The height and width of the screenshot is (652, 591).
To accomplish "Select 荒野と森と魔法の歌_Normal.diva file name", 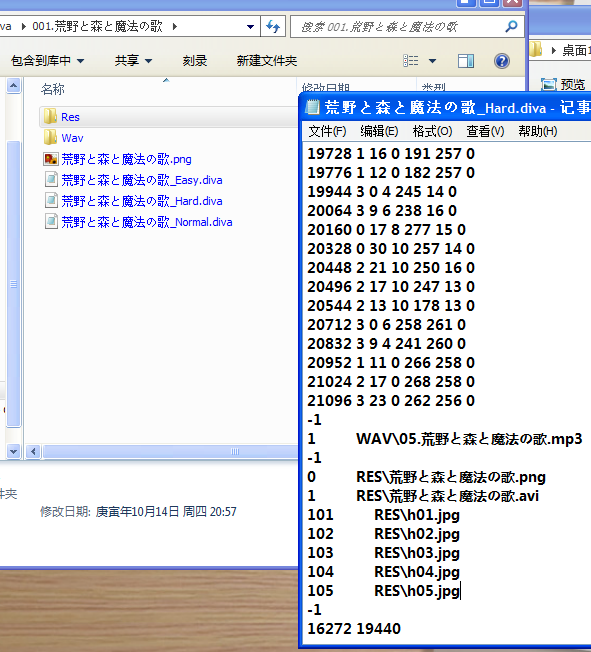I will 147,222.
